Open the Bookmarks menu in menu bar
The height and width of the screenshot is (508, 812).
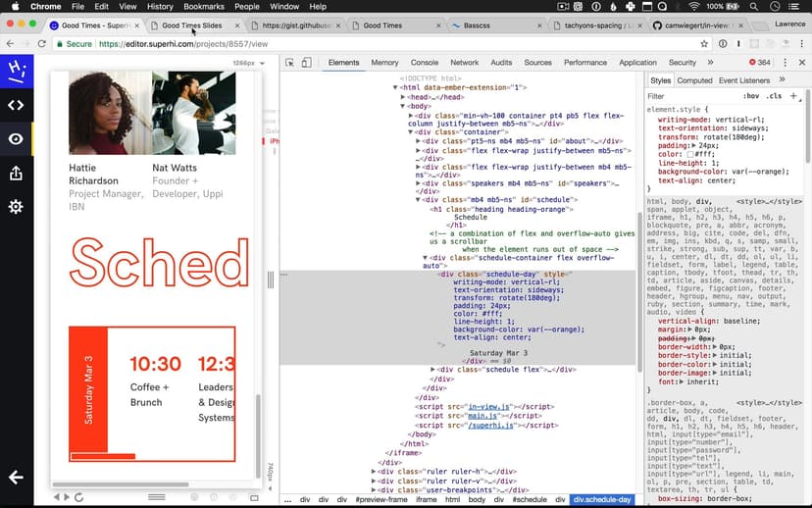pos(203,7)
